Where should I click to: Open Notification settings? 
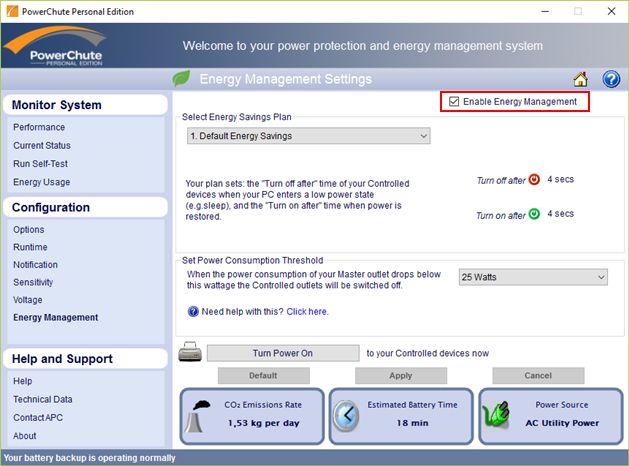pyautogui.click(x=35, y=265)
